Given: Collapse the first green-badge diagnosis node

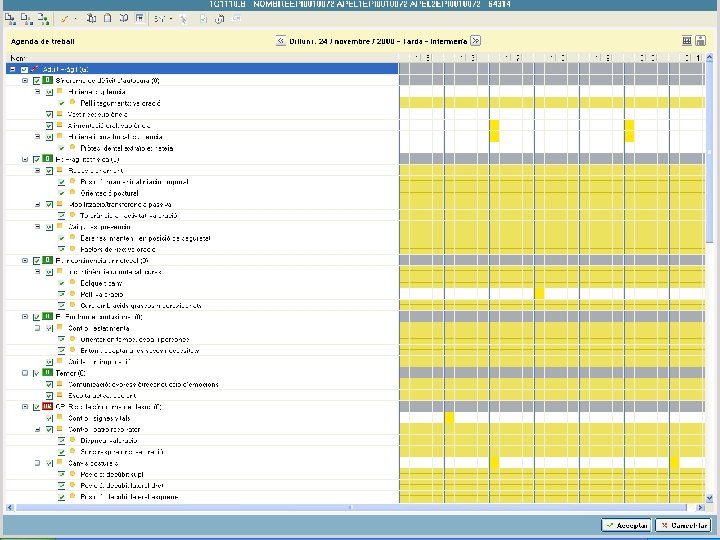Looking at the screenshot, I should (25, 80).
